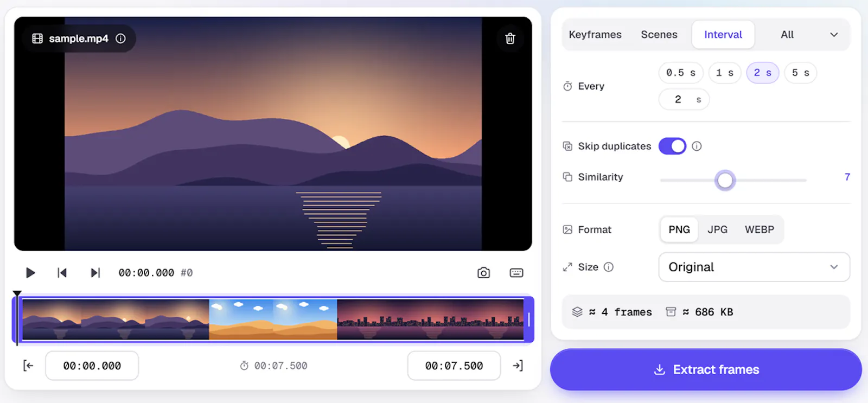Click the current timecode 00:00.000 #0
Image resolution: width=868 pixels, height=403 pixels.
(156, 273)
